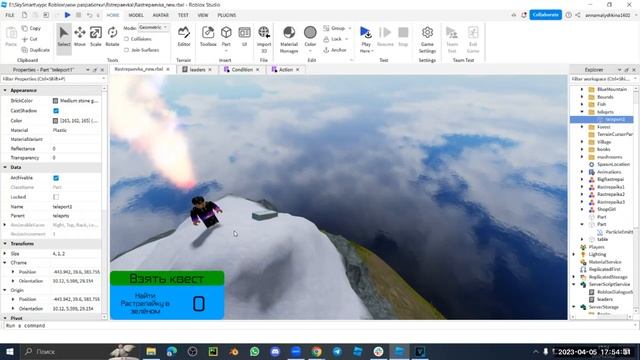Viewport: 640px width, 360px height.
Task: Activate the Scale tool
Action: tap(96, 37)
